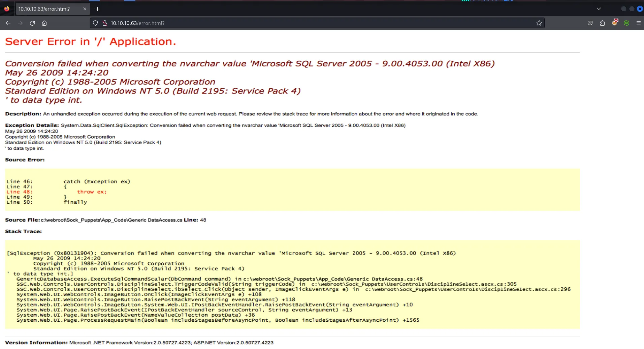Image resolution: width=644 pixels, height=349 pixels.
Task: Focus the address bar showing 10.10.10.63/error.html?
Action: click(317, 23)
